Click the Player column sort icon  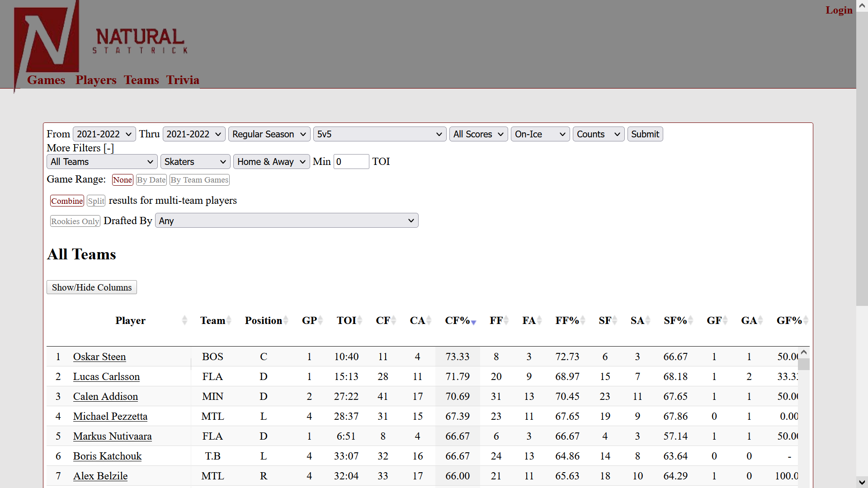tap(185, 320)
